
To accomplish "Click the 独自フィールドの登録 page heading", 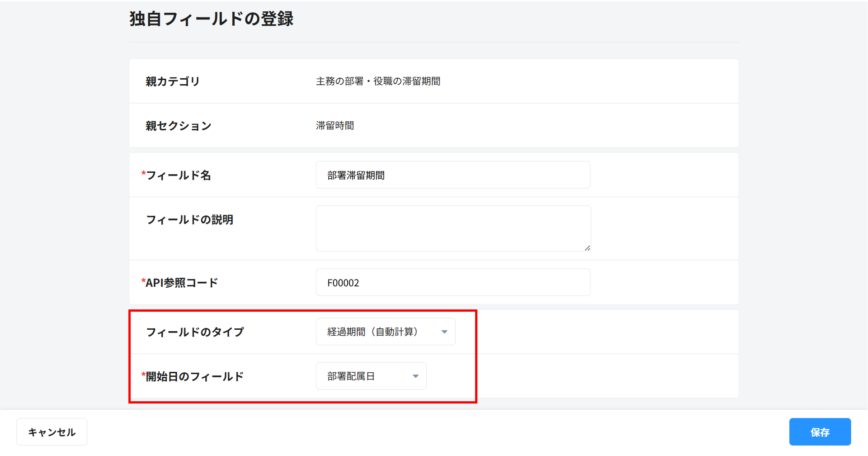I will pyautogui.click(x=211, y=19).
